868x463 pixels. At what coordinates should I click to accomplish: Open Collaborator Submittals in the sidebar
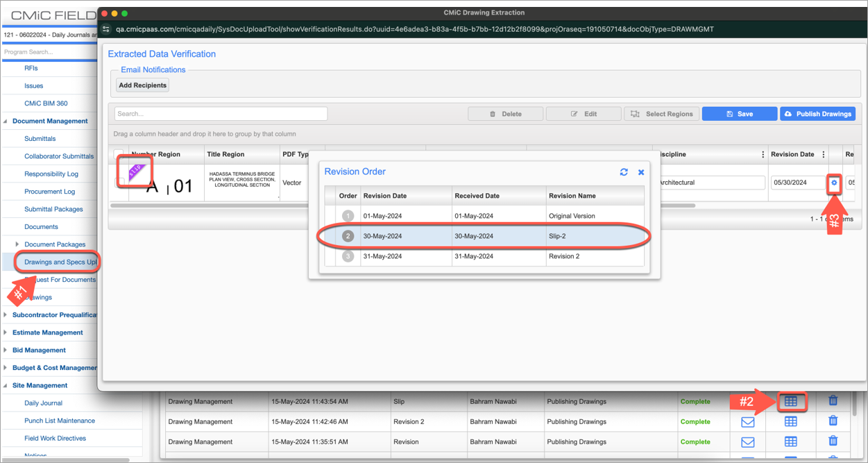click(x=59, y=156)
